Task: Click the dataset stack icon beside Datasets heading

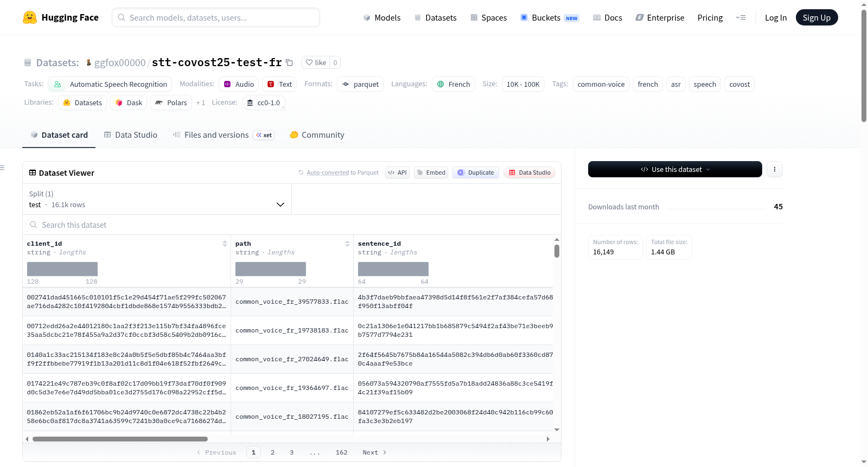Action: coord(28,62)
